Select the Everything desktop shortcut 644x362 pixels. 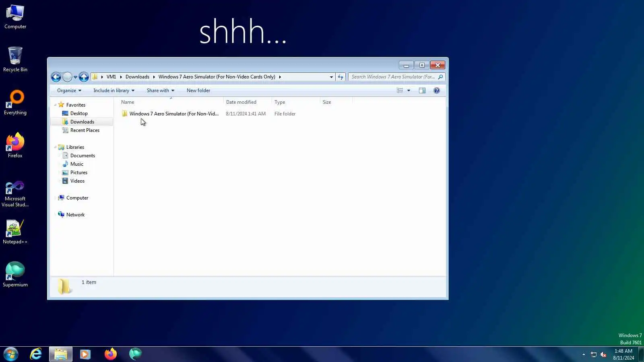click(x=15, y=103)
